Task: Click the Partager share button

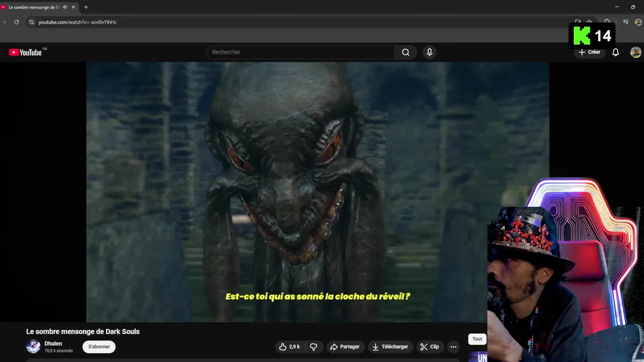Action: point(345,347)
